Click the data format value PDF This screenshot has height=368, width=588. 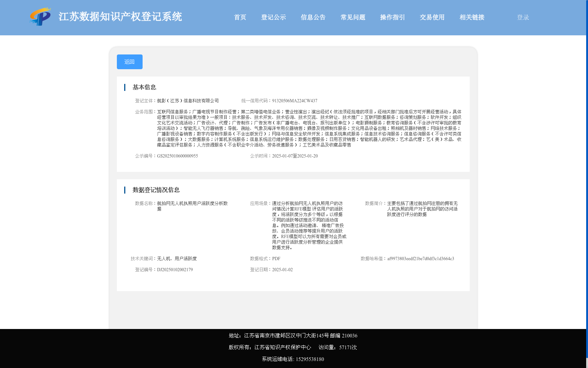[x=276, y=259]
